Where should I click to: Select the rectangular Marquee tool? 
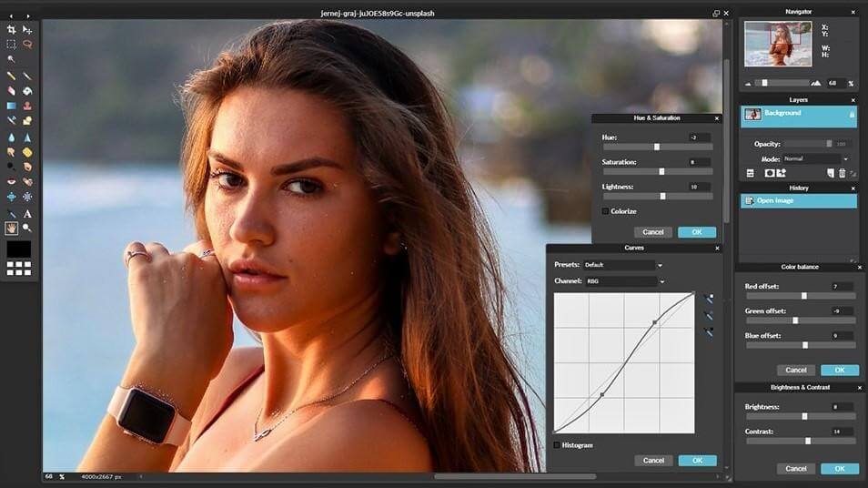click(11, 44)
